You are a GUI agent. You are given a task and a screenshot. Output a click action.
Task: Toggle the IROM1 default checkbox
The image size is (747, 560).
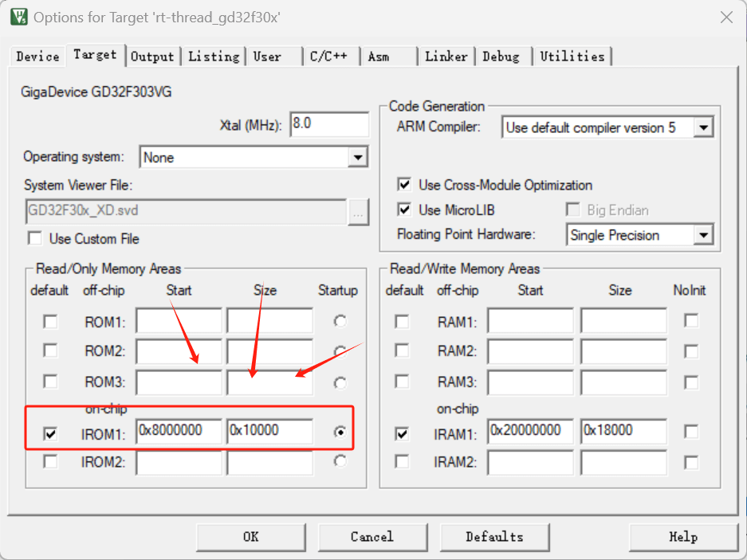point(50,434)
